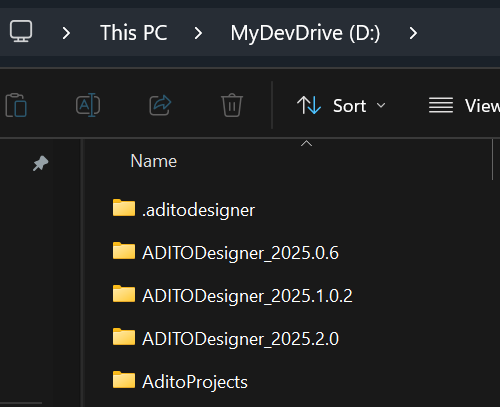Select the ADITODesigner_2025.0.6 folder

[x=226, y=253]
